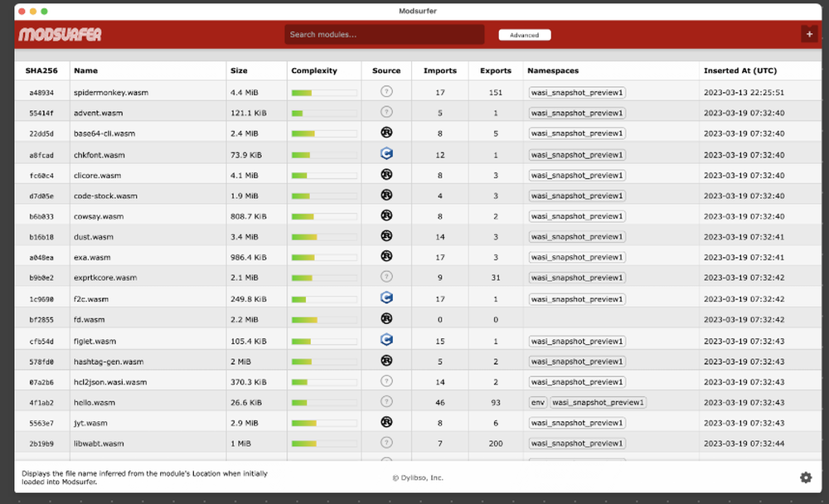829x504 pixels.
Task: Click the SHA256 hash a48934
Action: click(41, 93)
